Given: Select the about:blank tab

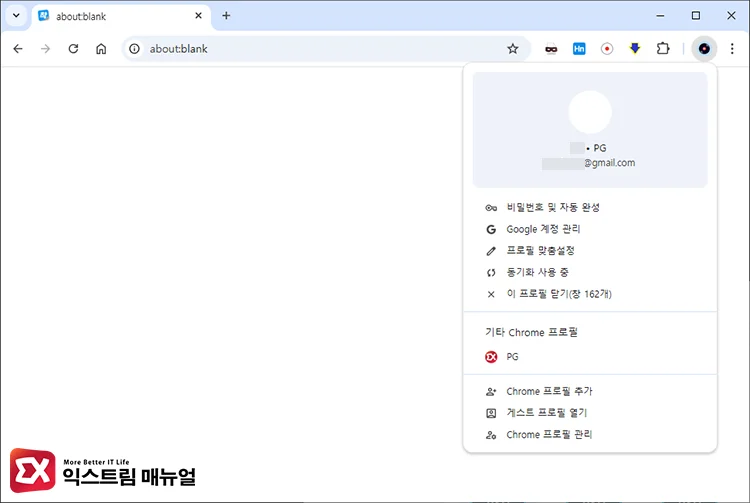Looking at the screenshot, I should [121, 16].
